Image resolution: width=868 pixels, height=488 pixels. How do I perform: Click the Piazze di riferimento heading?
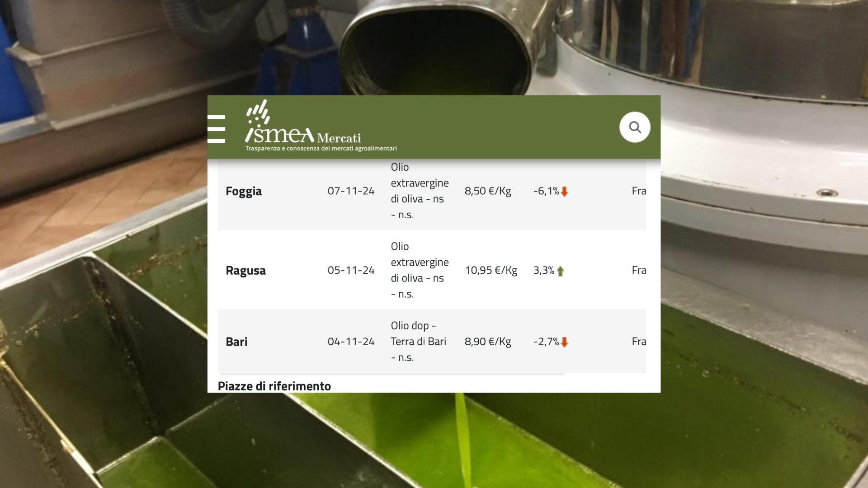274,386
